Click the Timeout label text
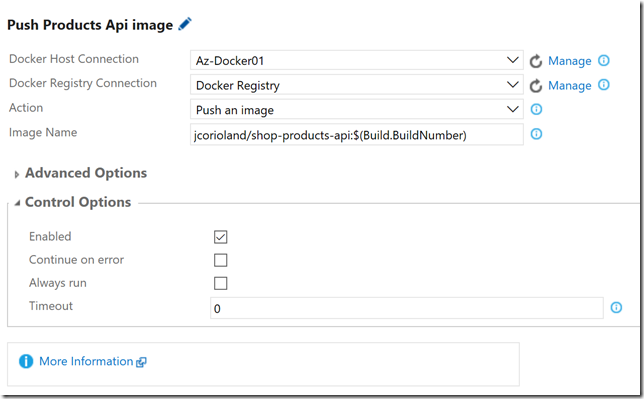 pos(51,306)
